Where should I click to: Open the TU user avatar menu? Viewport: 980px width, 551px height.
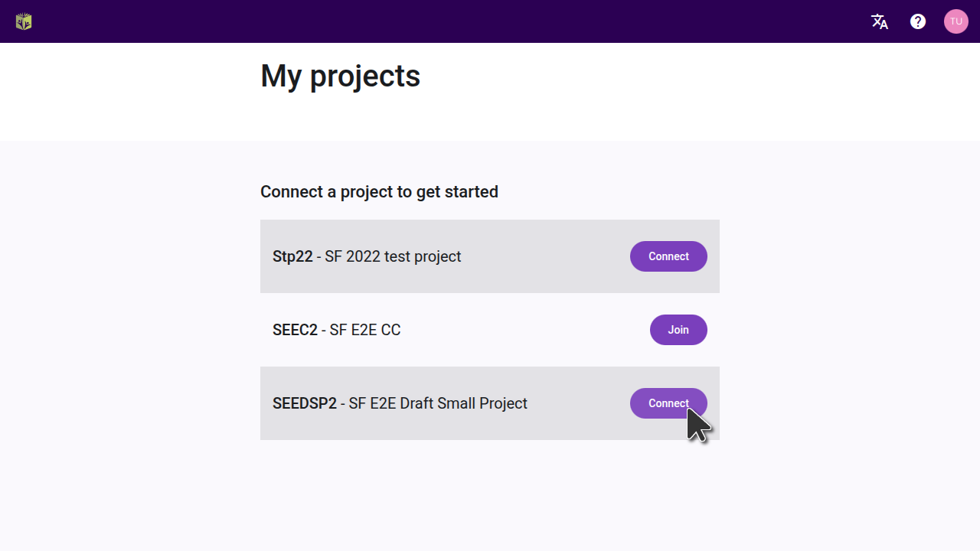click(956, 21)
